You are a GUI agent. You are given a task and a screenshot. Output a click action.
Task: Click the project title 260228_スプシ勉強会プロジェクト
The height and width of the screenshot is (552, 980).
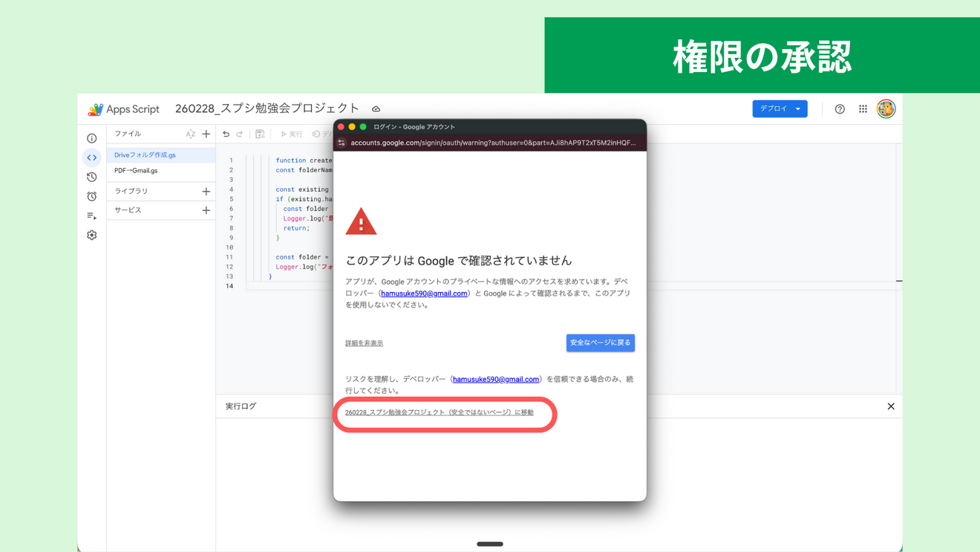pos(267,108)
